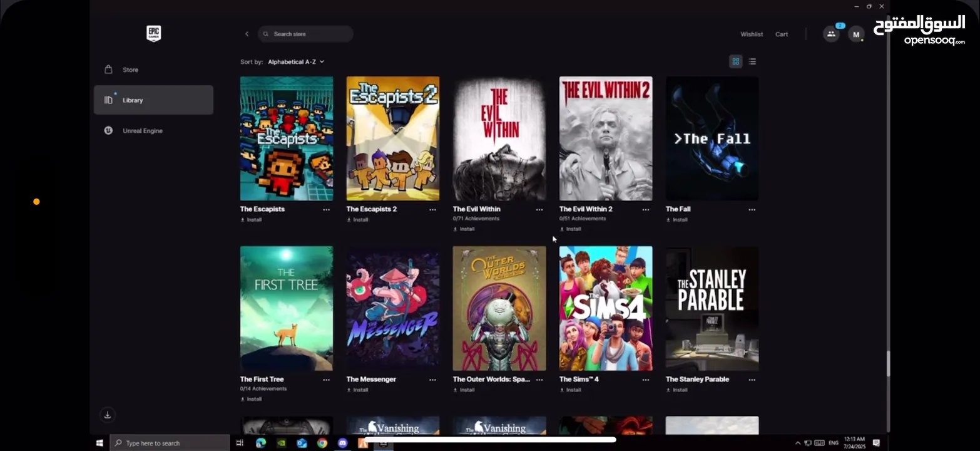The height and width of the screenshot is (451, 980).
Task: Open Google Chrome from taskbar
Action: click(322, 443)
